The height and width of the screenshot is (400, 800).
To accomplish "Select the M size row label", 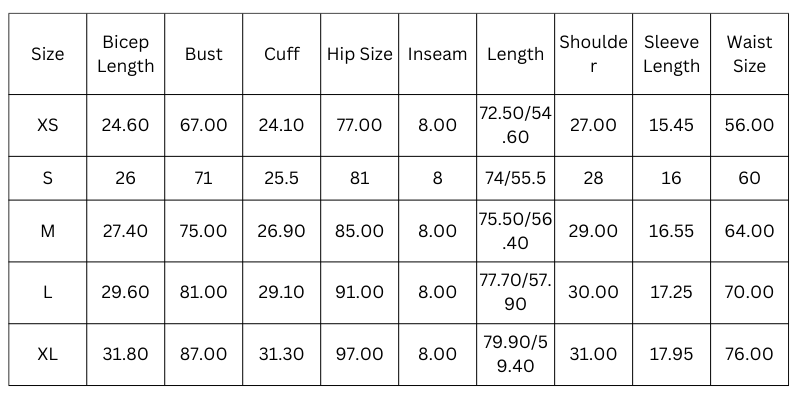I will click(x=47, y=231).
